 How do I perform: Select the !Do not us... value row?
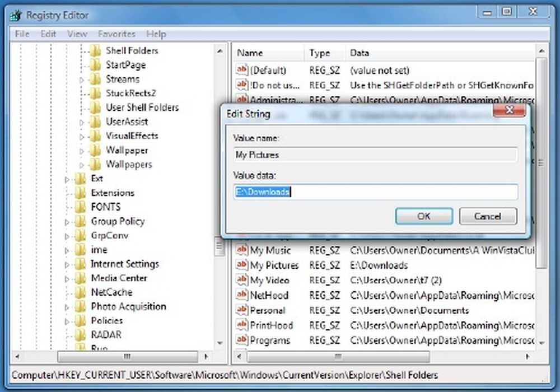[384, 85]
